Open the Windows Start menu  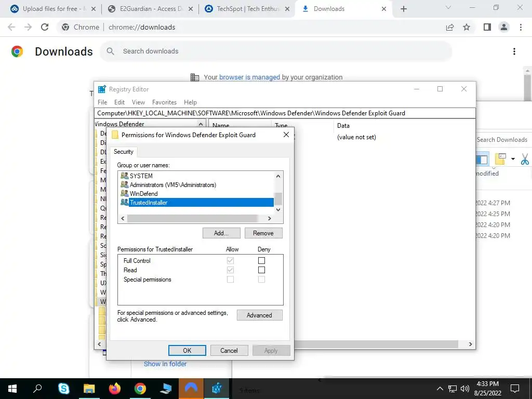pyautogui.click(x=12, y=389)
